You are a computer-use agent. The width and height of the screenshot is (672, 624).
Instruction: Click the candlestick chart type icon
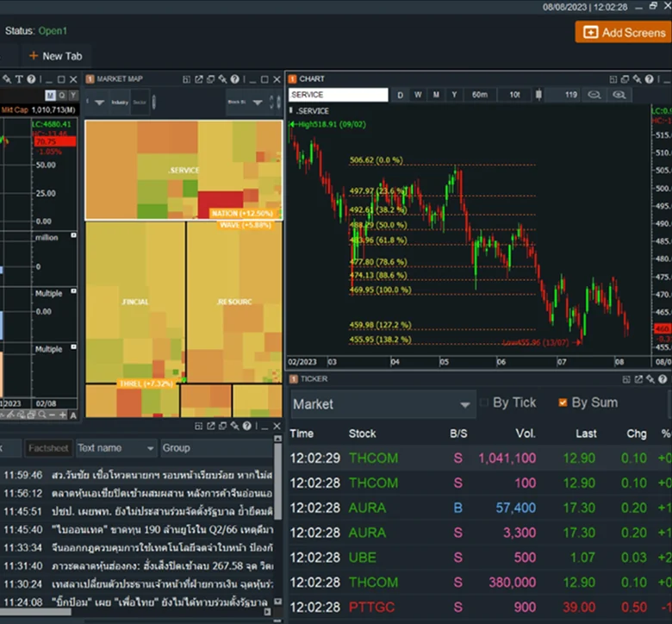click(538, 95)
